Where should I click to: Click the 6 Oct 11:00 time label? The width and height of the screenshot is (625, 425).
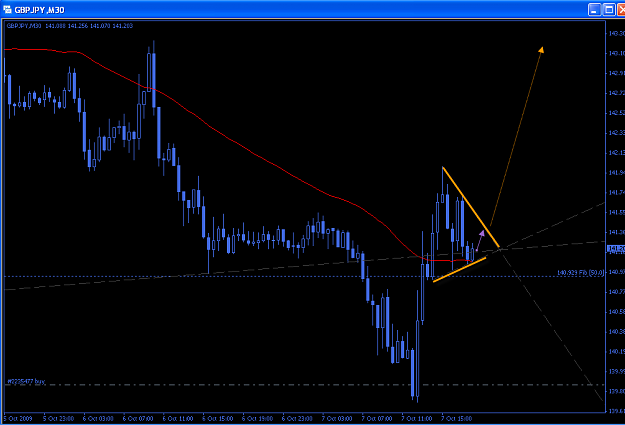coord(178,418)
